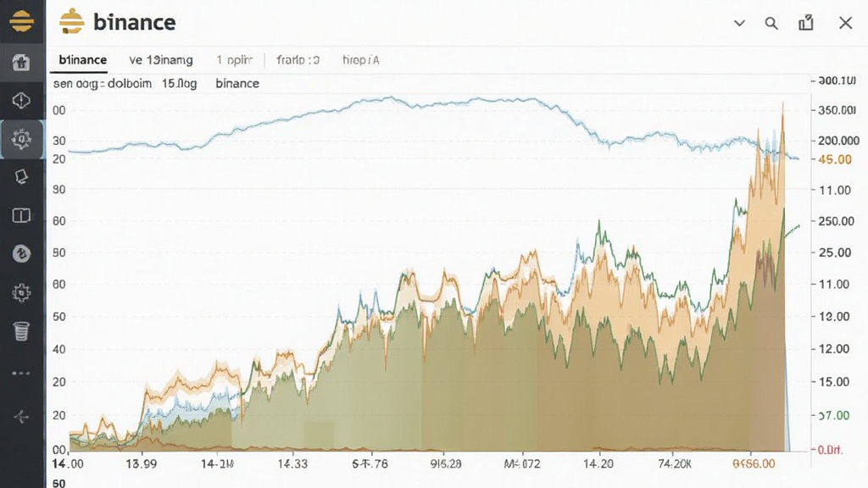Select the tag icon in the sidebar
The height and width of the screenshot is (488, 868).
pyautogui.click(x=21, y=176)
